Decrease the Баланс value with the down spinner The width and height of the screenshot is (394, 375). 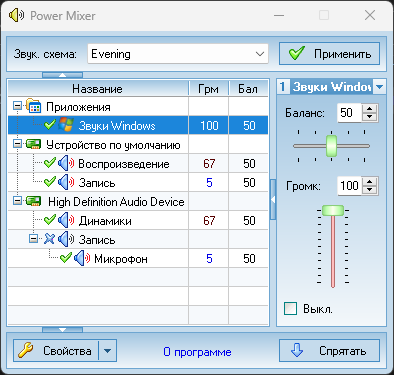point(369,117)
